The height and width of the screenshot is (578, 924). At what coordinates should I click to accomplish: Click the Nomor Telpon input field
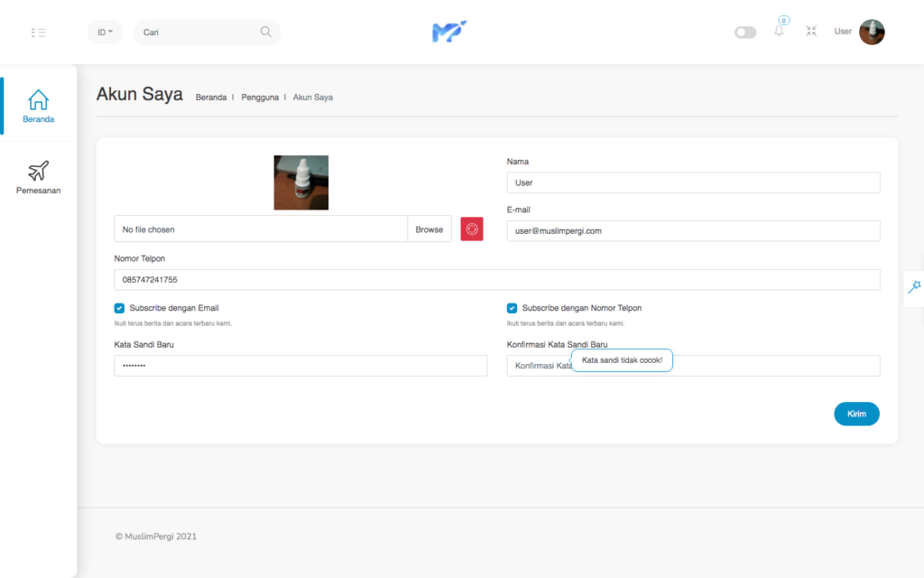tap(496, 280)
